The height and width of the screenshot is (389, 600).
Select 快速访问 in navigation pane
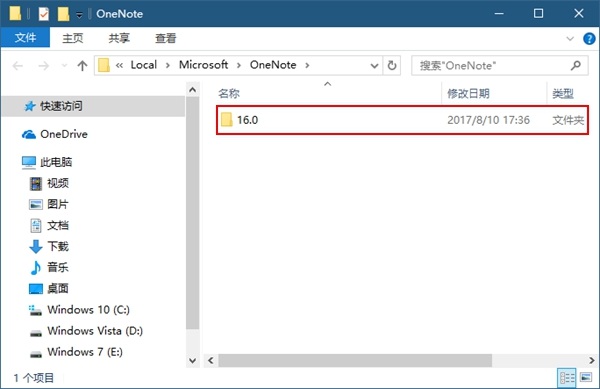94,106
